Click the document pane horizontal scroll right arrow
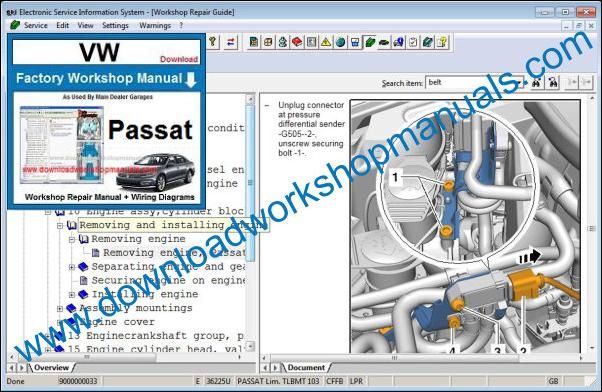Screen dimensions: 602x392 [580, 358]
